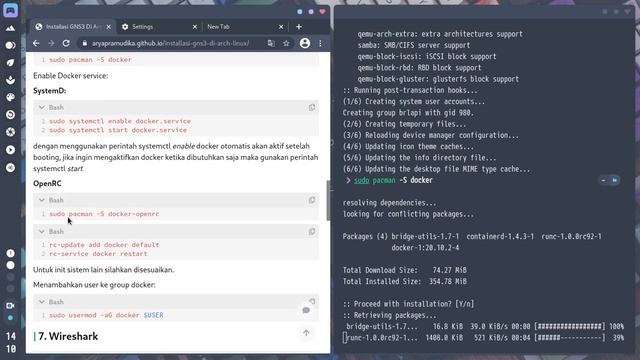The height and width of the screenshot is (360, 640).
Task: Open the purple game controller dock icon
Action: tap(10, 10)
